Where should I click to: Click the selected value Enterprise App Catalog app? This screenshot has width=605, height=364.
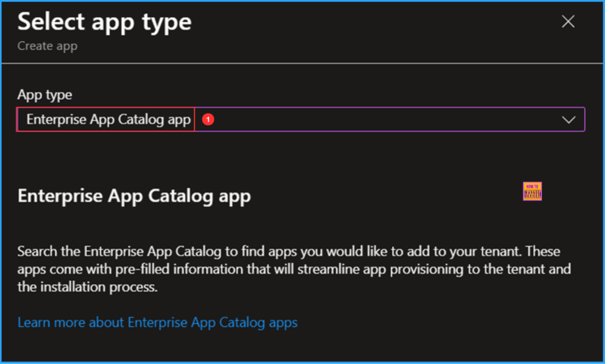tap(106, 119)
